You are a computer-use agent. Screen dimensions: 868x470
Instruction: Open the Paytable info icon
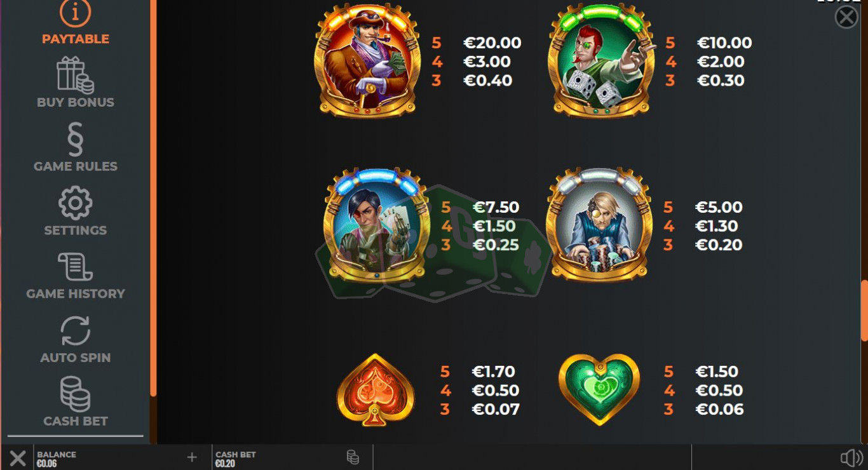pos(76,13)
